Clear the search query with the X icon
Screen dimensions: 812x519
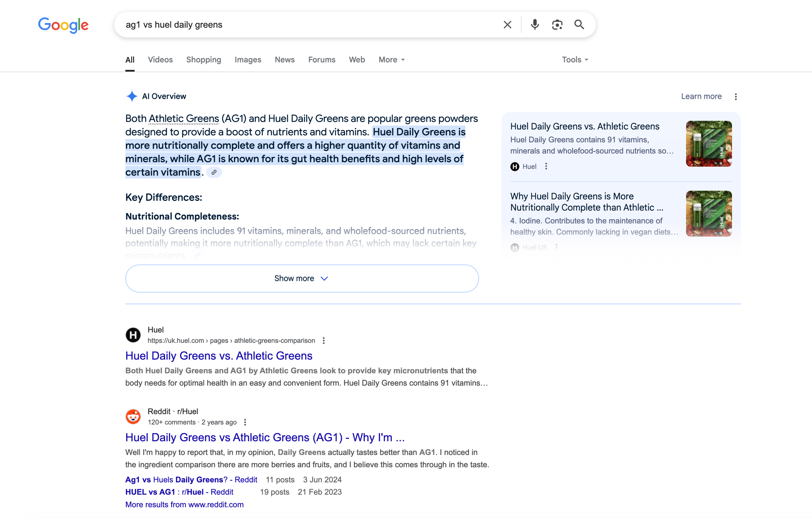[x=507, y=25]
